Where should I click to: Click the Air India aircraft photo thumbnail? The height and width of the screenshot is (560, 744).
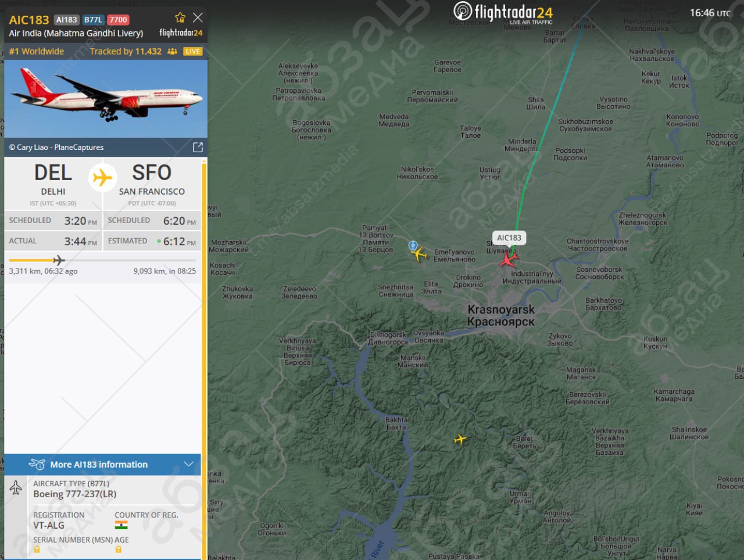click(x=106, y=98)
